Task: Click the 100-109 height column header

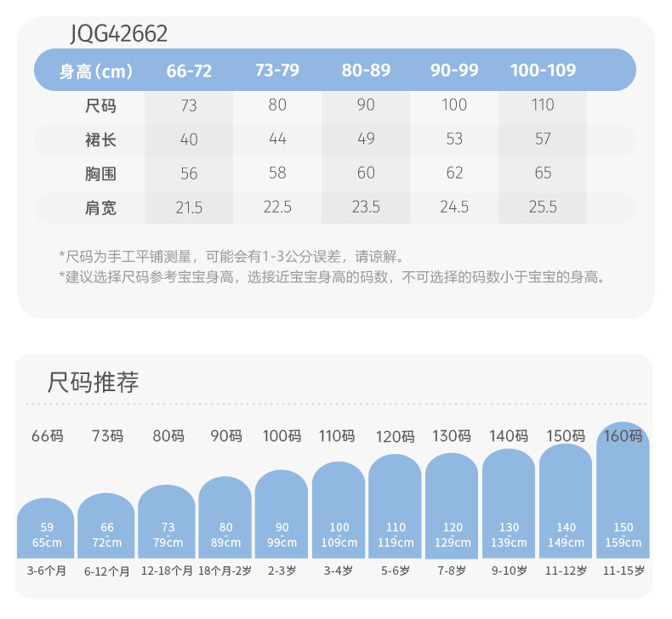Action: pyautogui.click(x=543, y=70)
